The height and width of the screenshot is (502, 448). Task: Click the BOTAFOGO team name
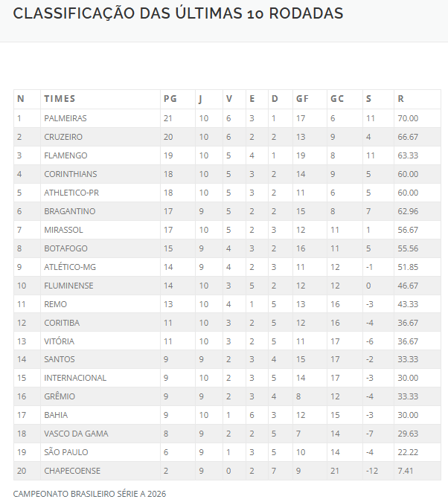point(65,248)
